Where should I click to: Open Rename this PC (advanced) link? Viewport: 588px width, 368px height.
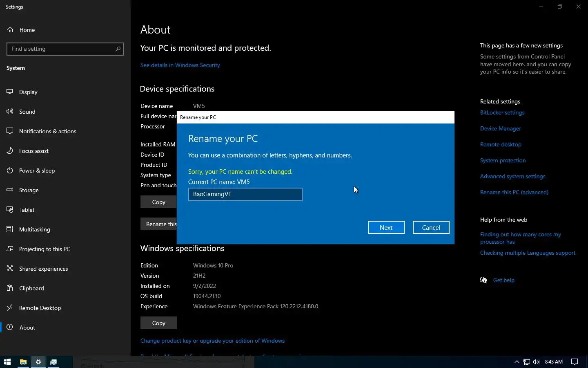point(514,192)
